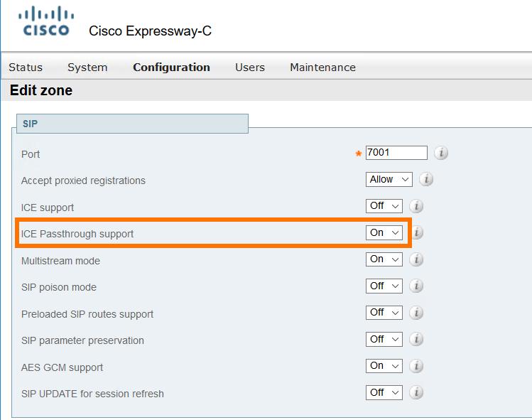The image size is (532, 420).
Task: Click the Multistream mode label
Action: (61, 261)
